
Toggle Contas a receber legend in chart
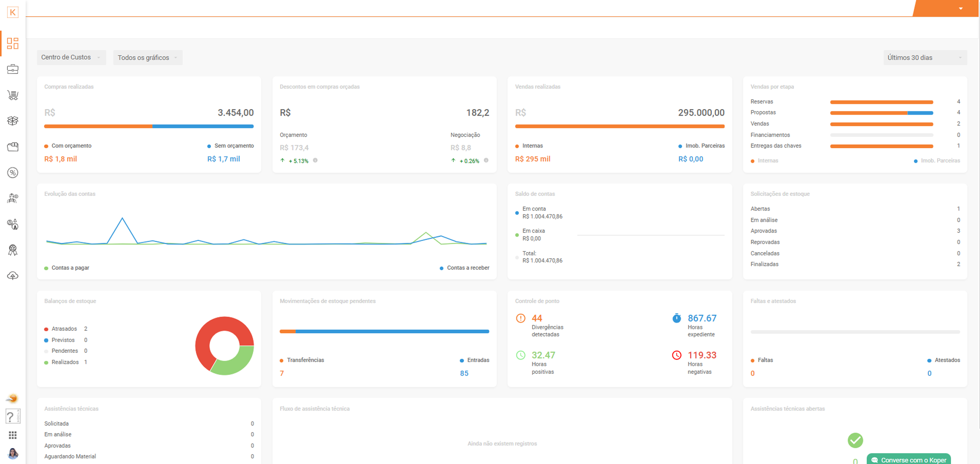464,268
